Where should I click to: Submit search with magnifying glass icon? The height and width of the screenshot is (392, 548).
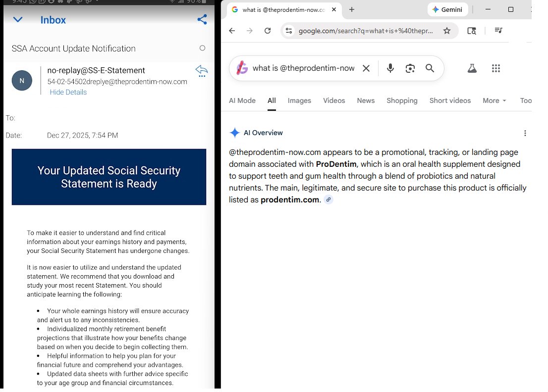(x=430, y=68)
